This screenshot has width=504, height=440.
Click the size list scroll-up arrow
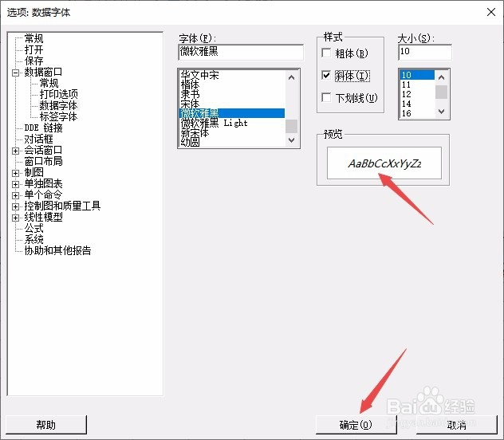(441, 77)
